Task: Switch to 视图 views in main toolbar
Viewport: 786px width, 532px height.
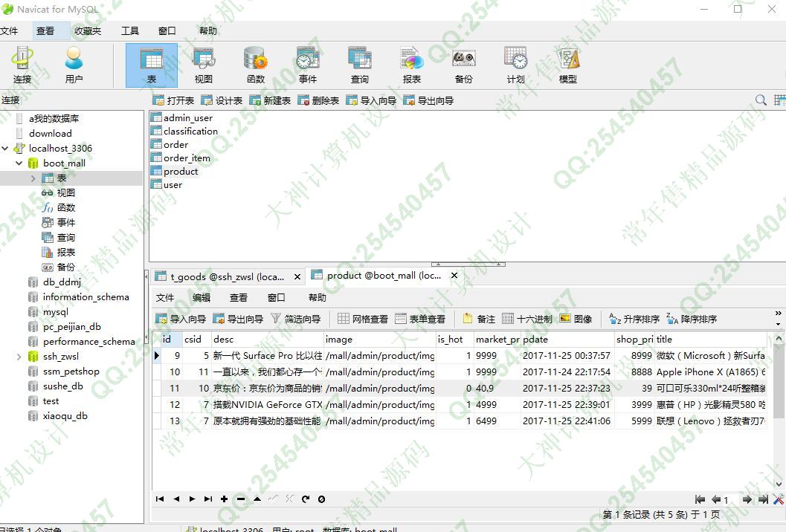Action: click(204, 65)
